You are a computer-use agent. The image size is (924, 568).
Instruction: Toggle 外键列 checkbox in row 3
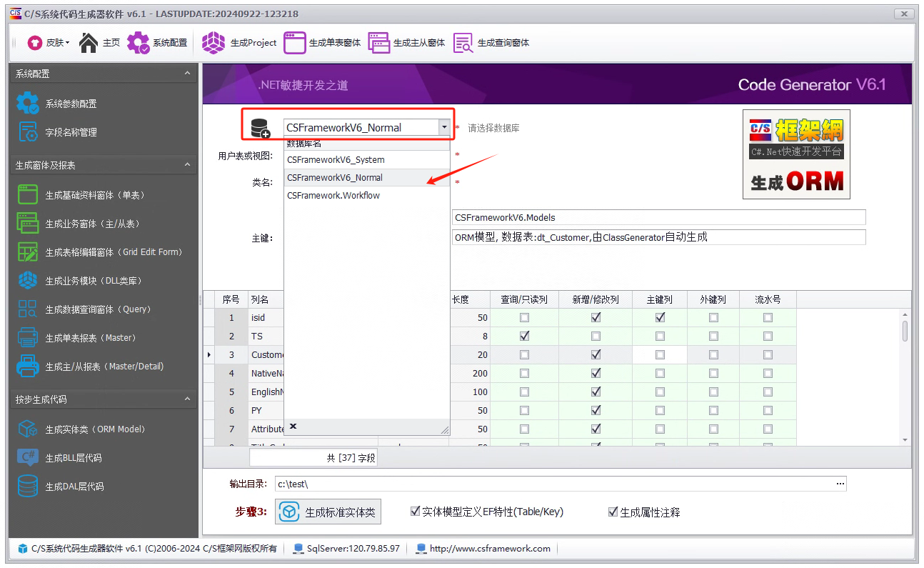(x=713, y=354)
